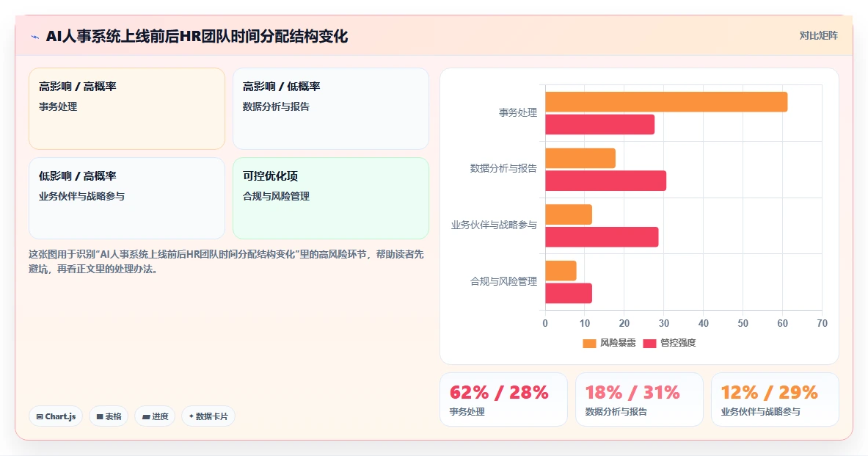
Task: Click the orange 数据分析与报告 bar
Action: pos(580,159)
